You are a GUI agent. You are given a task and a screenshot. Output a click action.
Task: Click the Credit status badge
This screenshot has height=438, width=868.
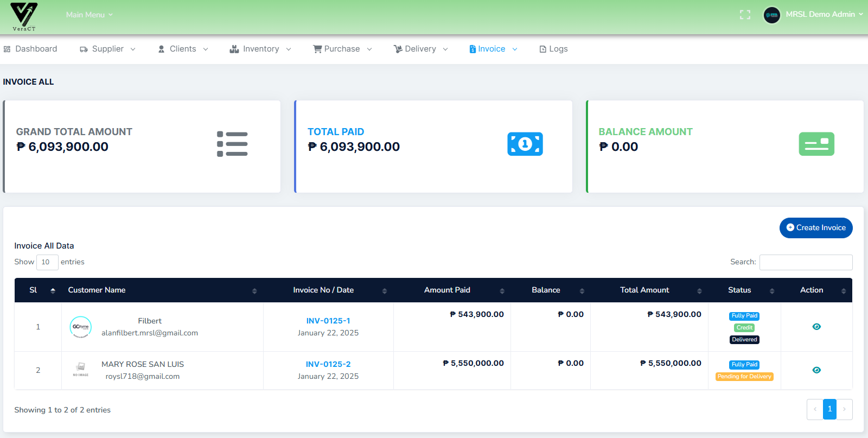point(744,328)
